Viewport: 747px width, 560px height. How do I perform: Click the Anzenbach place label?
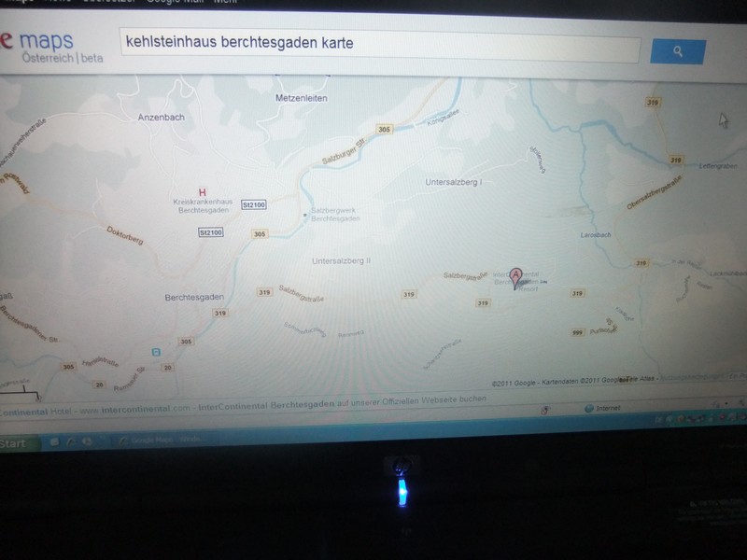click(x=162, y=118)
